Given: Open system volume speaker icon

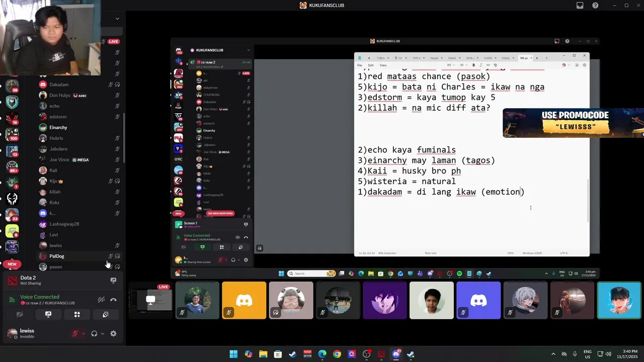Looking at the screenshot, I should [x=608, y=354].
